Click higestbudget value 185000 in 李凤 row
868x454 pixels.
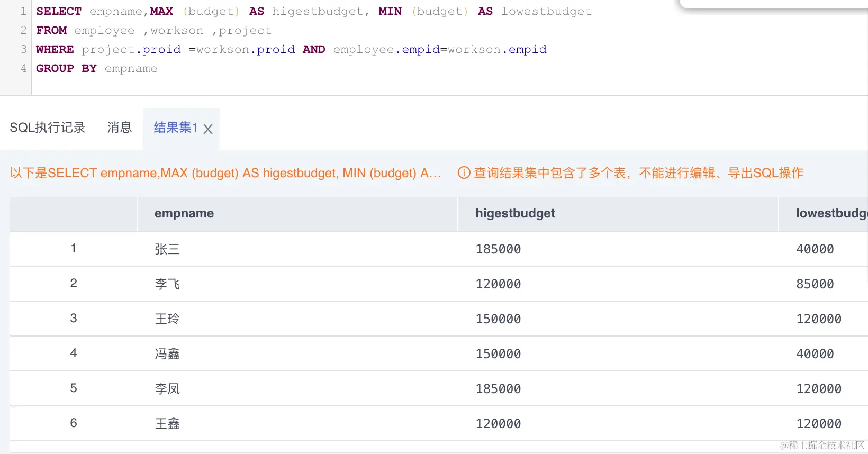(498, 388)
